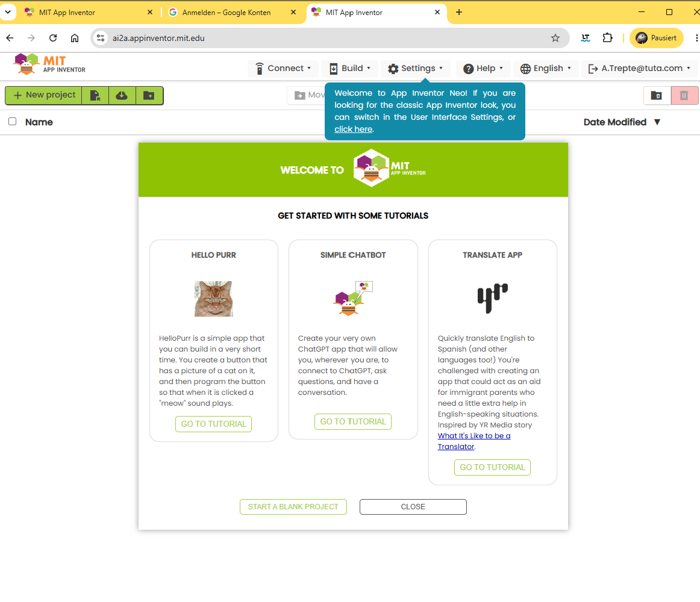Click the 'click here' link in tooltip
700x602 pixels.
click(x=353, y=129)
